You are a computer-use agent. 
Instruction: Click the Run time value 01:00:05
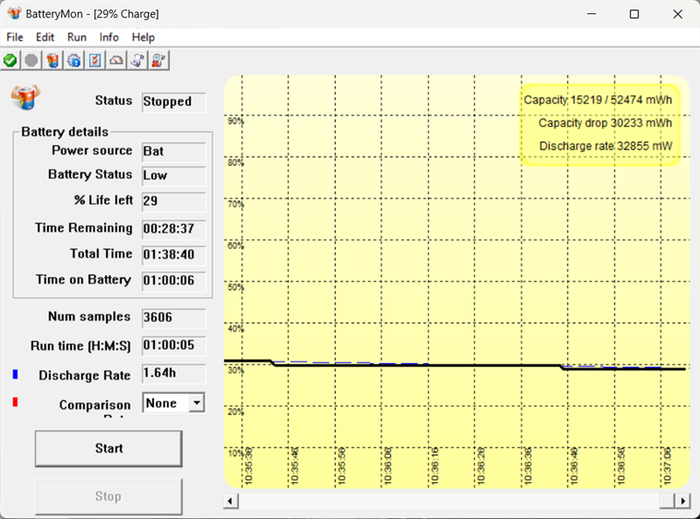click(x=174, y=345)
